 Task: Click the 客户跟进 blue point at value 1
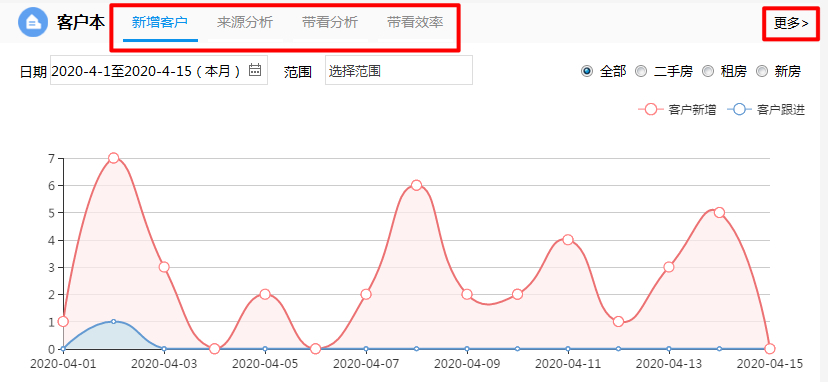coord(113,321)
